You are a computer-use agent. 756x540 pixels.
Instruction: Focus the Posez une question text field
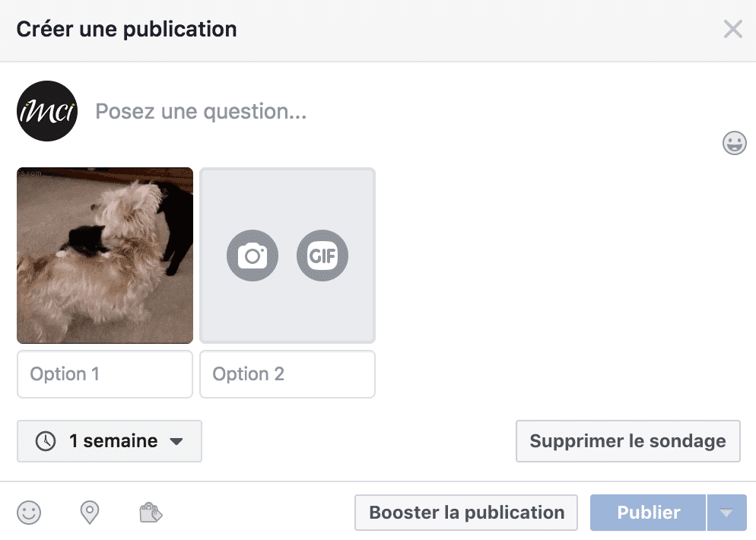[x=380, y=113]
